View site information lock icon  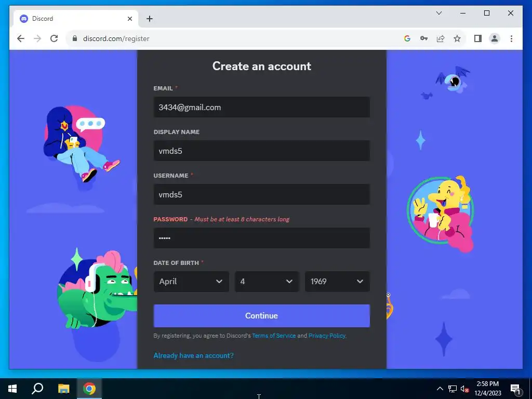click(75, 38)
